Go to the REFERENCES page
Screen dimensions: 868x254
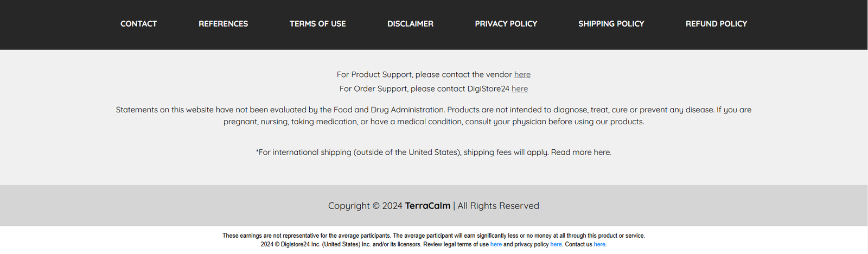(223, 24)
